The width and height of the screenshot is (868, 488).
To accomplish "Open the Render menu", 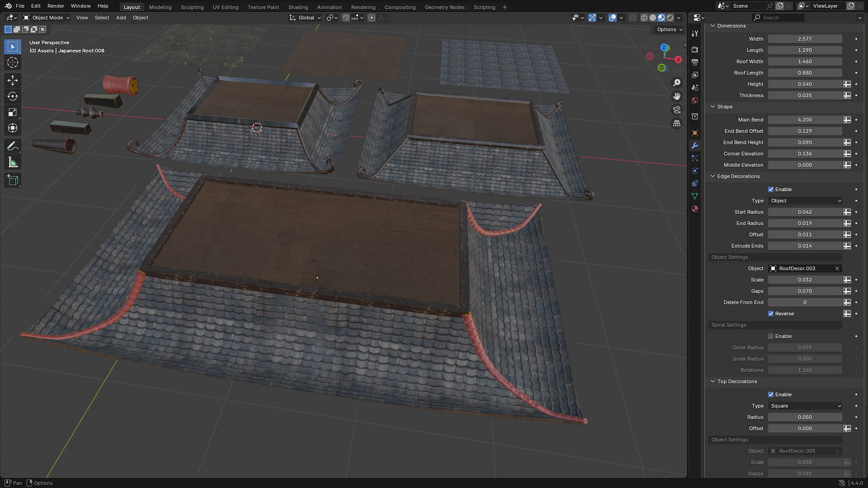I will [56, 6].
